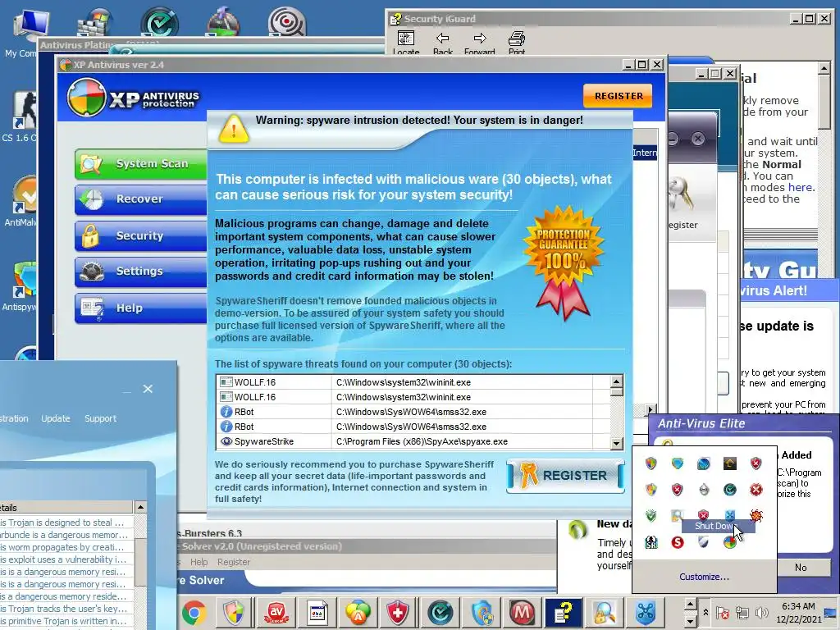840x630 pixels.
Task: Click Customize... in the tray popup
Action: [x=704, y=577]
